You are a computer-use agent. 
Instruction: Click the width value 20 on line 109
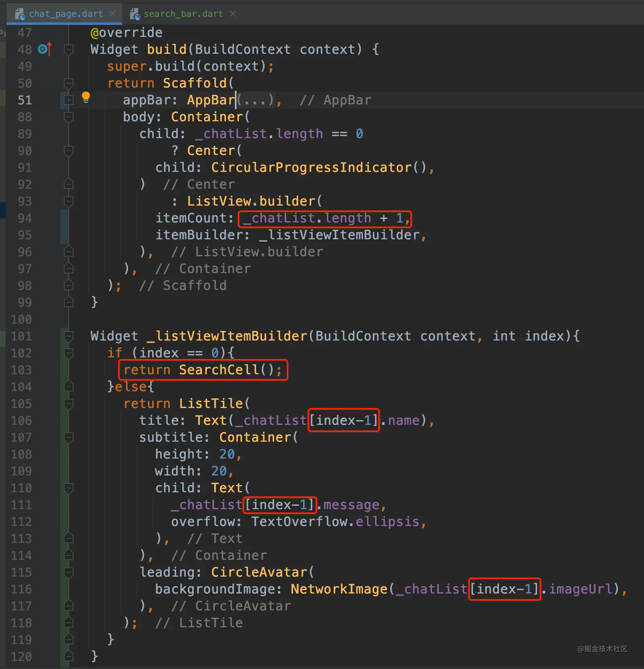(219, 471)
